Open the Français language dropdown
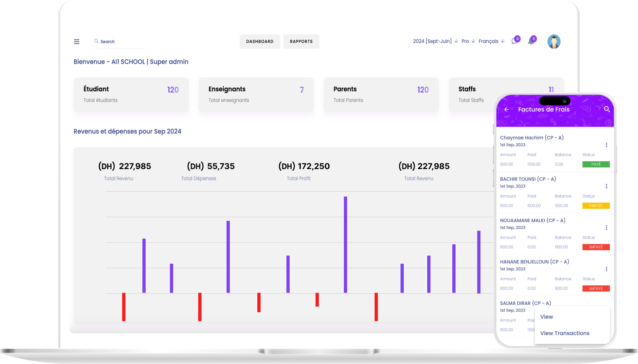The height and width of the screenshot is (364, 638). (491, 41)
